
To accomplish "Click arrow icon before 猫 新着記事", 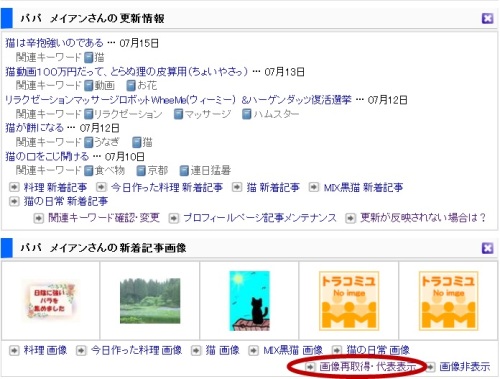I will coord(237,187).
